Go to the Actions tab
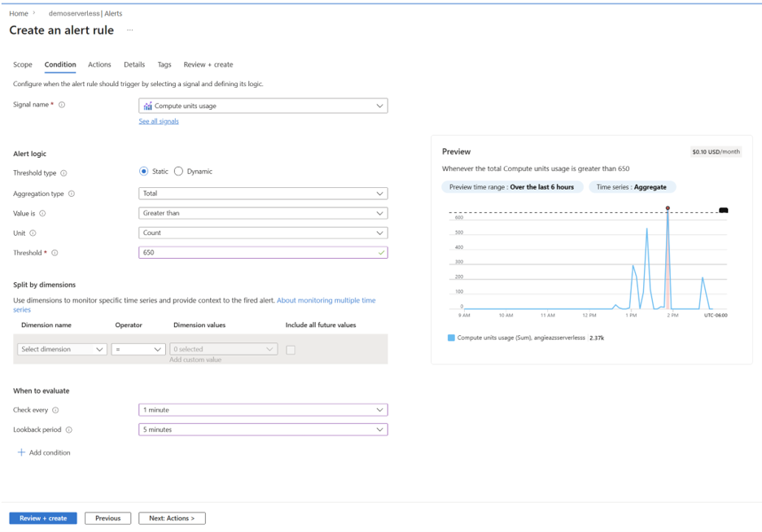Screen dimensions: 762x532 (x=99, y=64)
